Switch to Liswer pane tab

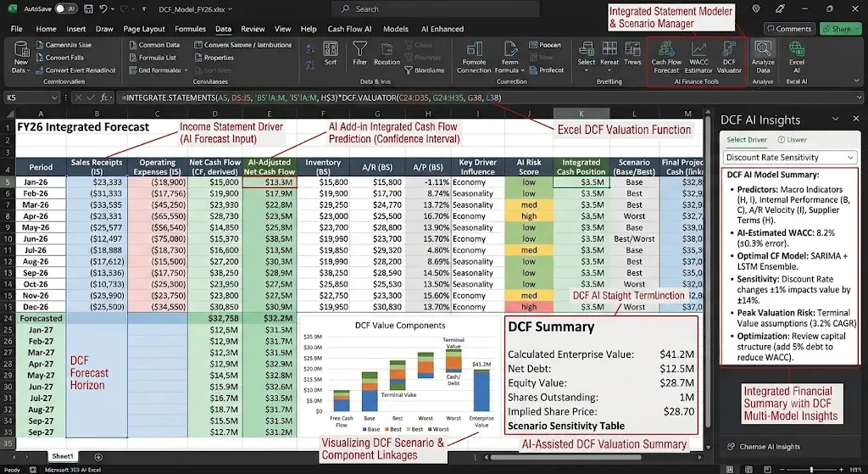(x=793, y=140)
